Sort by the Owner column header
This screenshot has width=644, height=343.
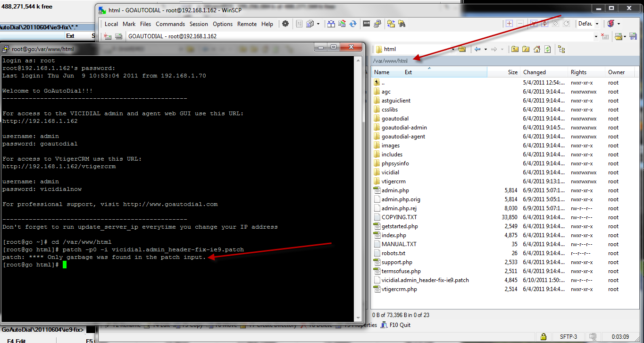616,72
